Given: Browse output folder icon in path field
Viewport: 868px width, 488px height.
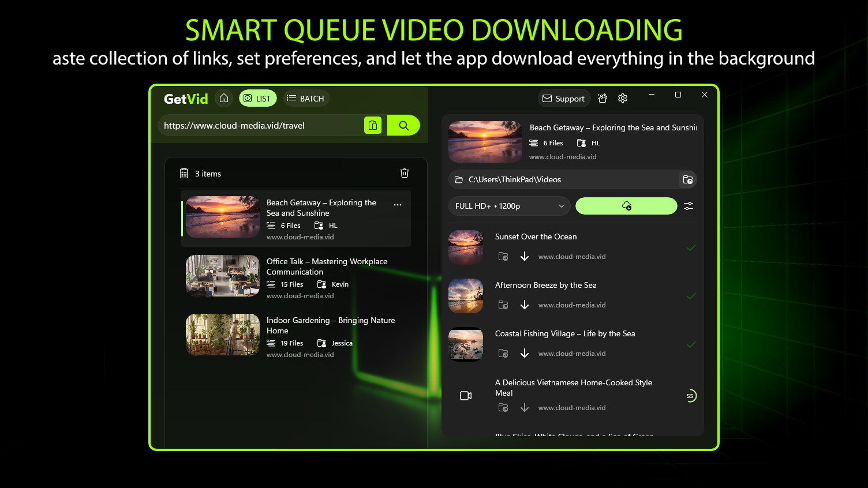Looking at the screenshot, I should click(x=687, y=179).
